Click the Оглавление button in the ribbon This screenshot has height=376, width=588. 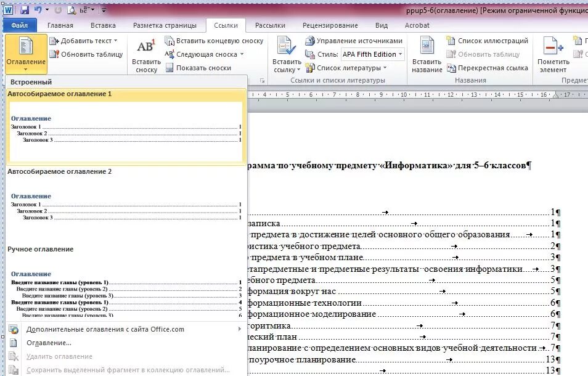click(26, 54)
